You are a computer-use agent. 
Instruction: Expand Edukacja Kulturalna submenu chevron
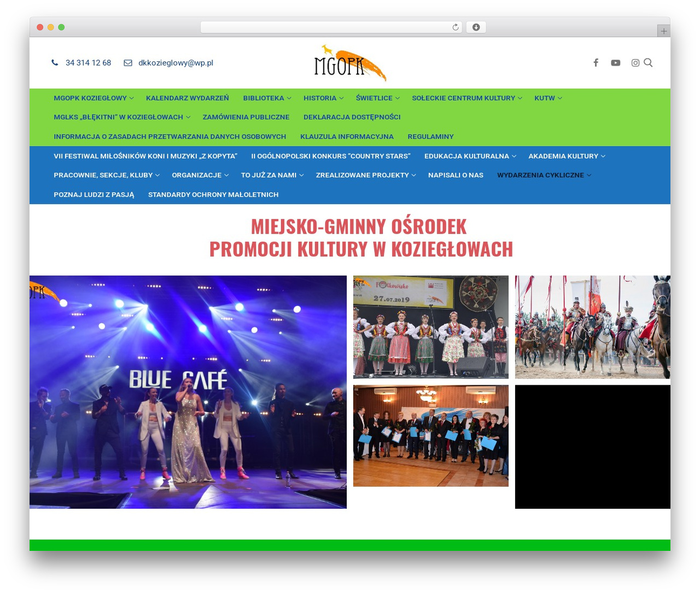[x=514, y=156]
